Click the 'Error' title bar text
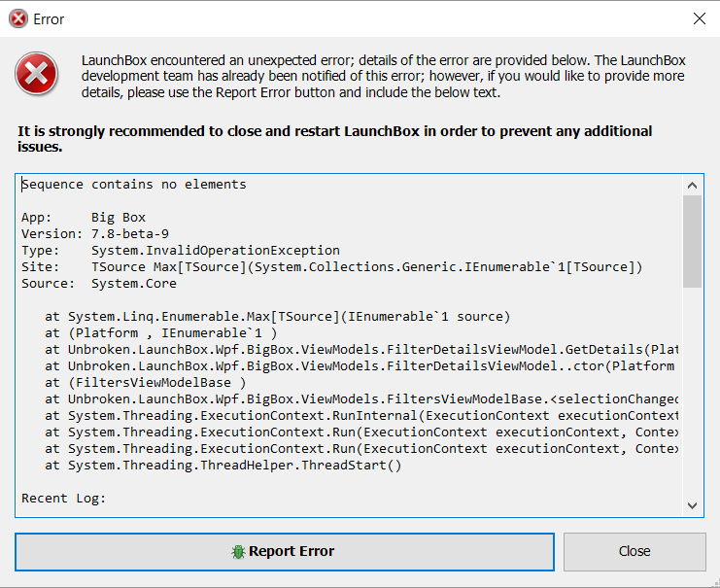 click(49, 19)
